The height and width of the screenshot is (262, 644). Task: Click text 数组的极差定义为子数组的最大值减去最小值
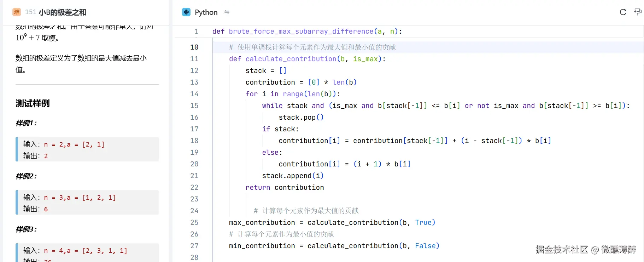tap(81, 64)
